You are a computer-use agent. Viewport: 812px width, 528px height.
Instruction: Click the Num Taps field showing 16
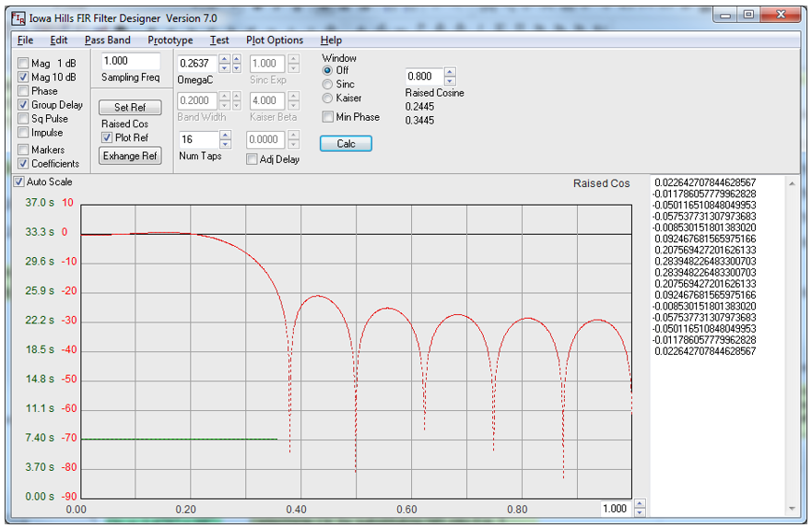(x=199, y=140)
